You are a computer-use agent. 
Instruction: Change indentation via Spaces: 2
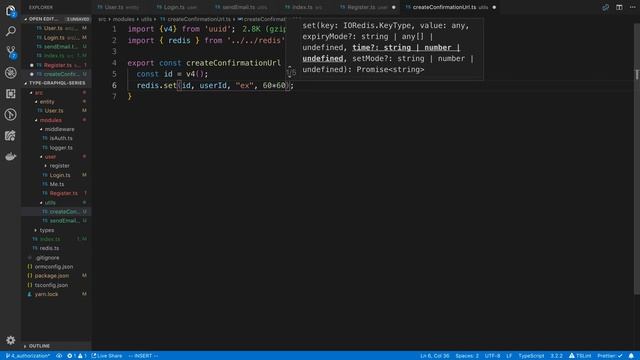click(467, 356)
